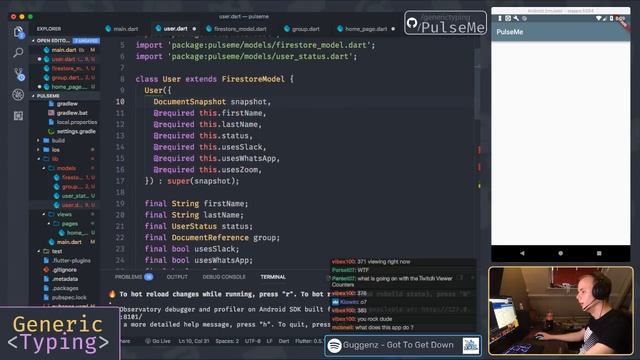The image size is (640, 360).
Task: Open the Debug view in activity bar
Action: [x=18, y=95]
